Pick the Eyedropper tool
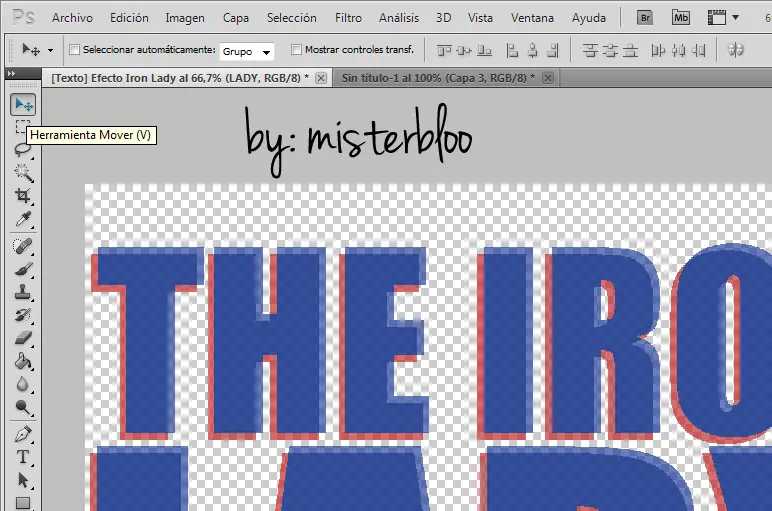Viewport: 772px width, 511px height. pos(23,220)
